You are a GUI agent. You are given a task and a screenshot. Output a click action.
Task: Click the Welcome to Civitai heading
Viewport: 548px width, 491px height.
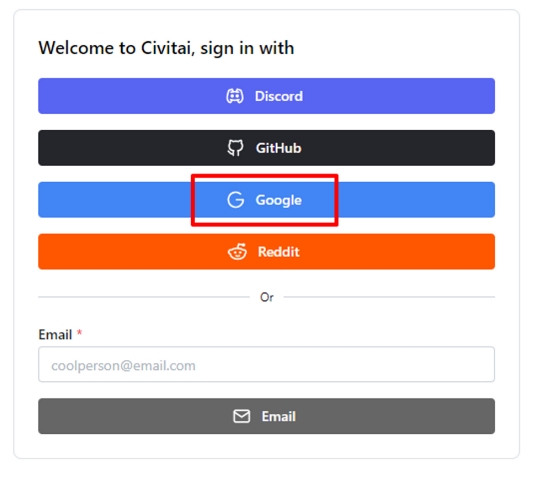pos(166,48)
